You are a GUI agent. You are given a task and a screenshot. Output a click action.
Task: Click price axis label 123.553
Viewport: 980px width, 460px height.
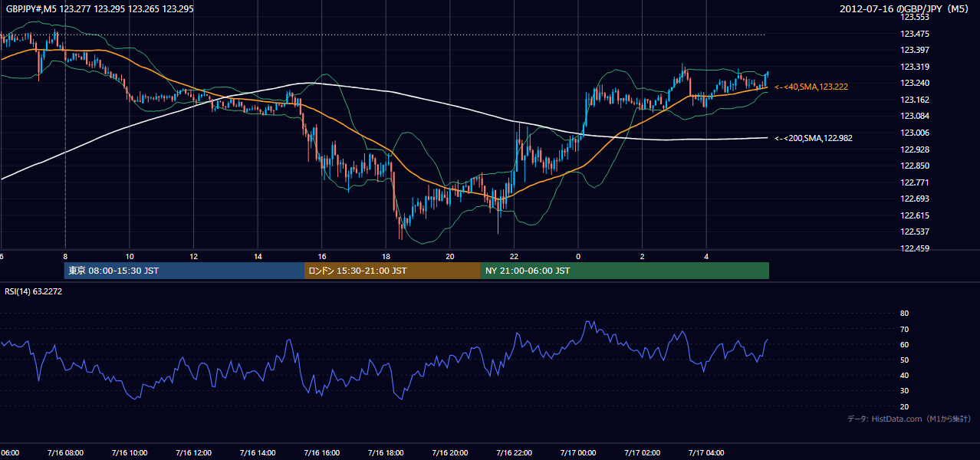914,17
